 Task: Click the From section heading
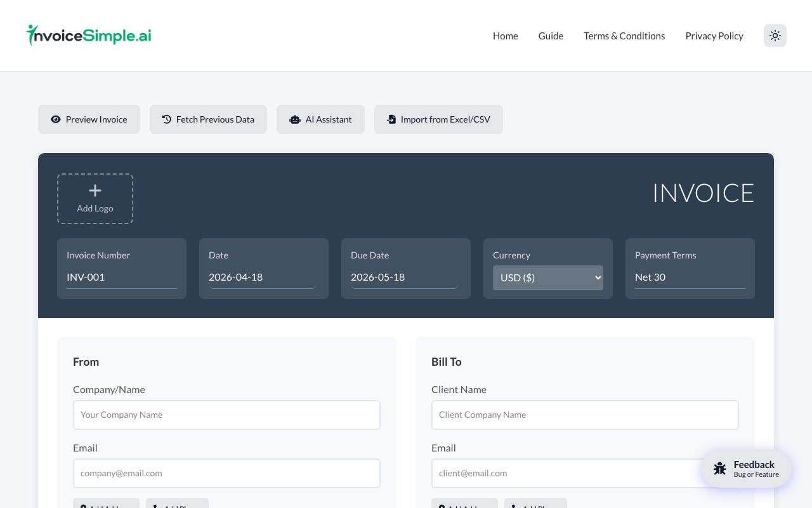coord(86,362)
